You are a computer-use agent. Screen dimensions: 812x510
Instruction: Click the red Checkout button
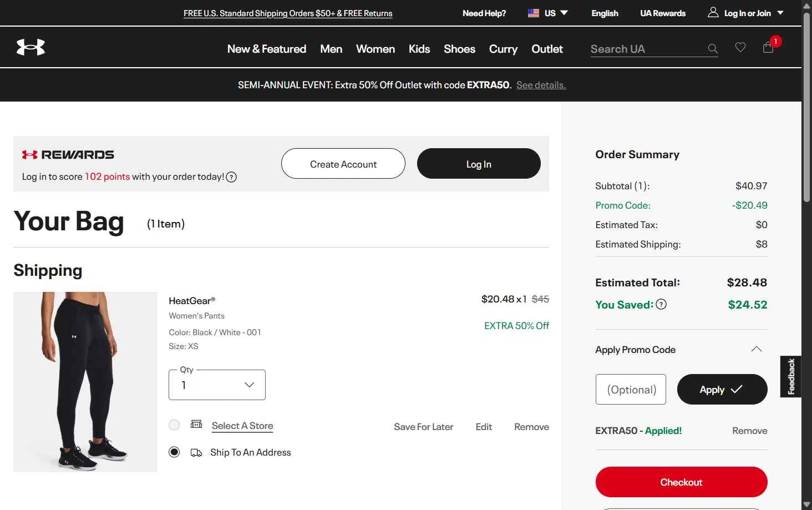point(681,482)
